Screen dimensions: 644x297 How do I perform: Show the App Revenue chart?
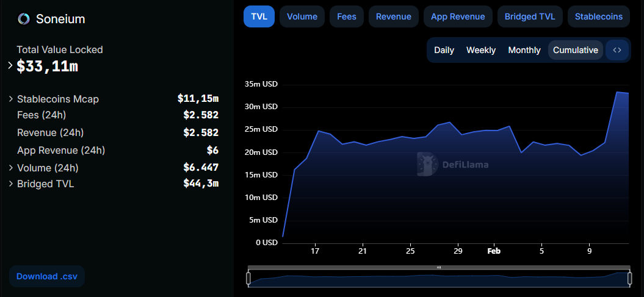(x=458, y=17)
